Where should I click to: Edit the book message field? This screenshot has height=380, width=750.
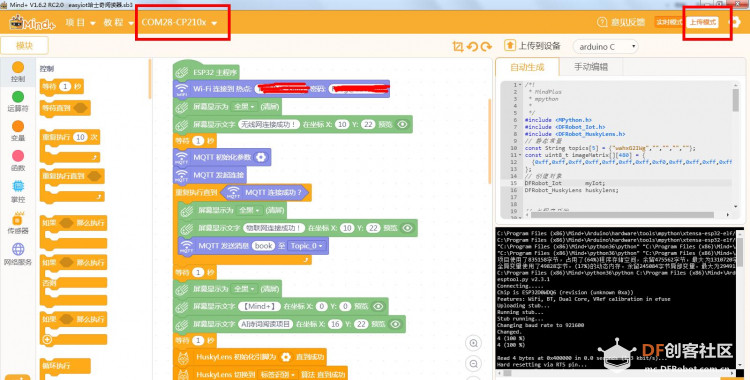click(x=264, y=246)
